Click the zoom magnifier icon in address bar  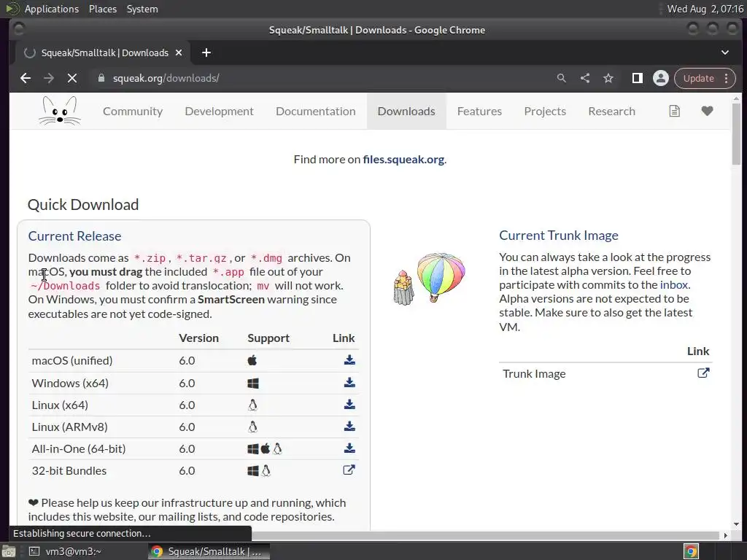[562, 78]
